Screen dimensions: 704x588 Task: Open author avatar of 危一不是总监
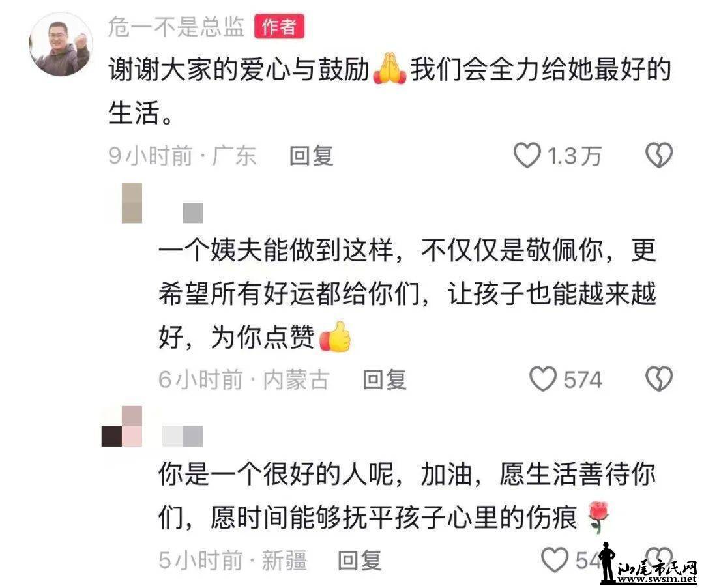point(61,44)
